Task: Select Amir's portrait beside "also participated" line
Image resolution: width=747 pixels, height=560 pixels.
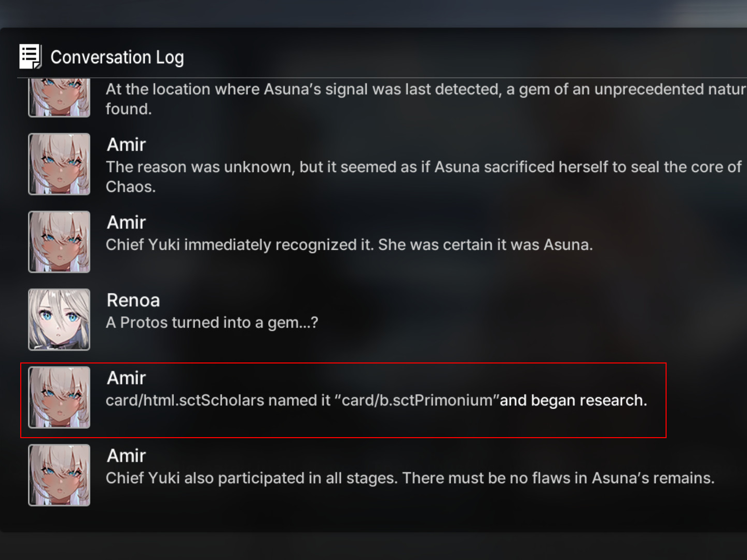Action: pos(59,475)
